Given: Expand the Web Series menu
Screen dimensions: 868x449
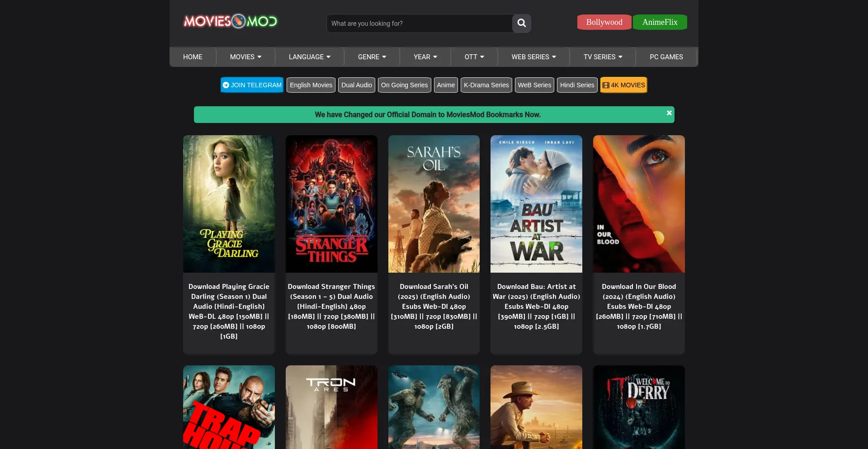Looking at the screenshot, I should click(x=533, y=57).
